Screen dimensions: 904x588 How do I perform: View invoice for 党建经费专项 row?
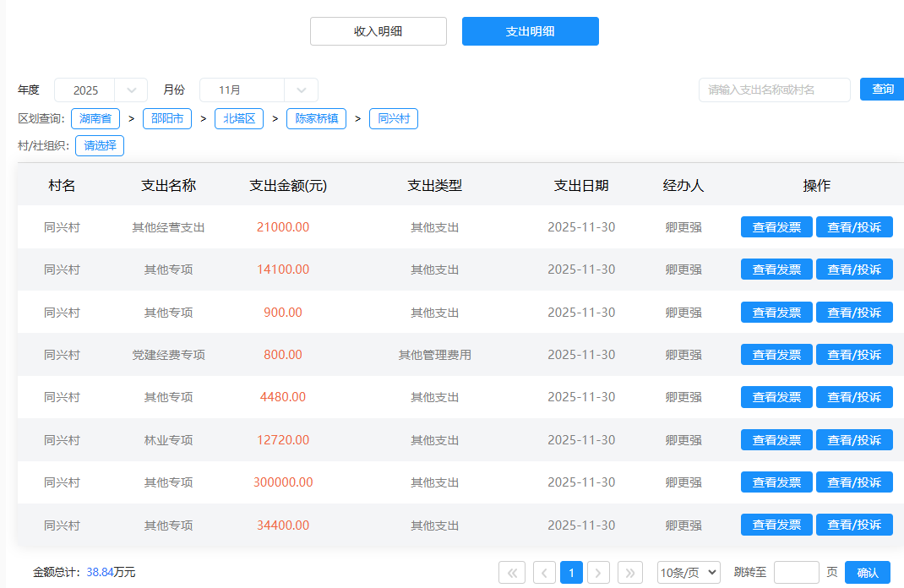pyautogui.click(x=776, y=355)
